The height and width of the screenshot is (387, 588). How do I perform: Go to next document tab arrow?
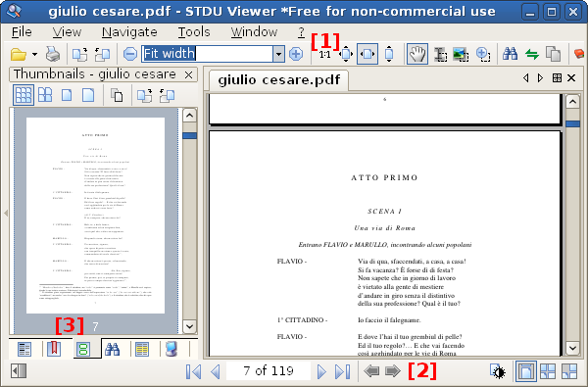[540, 78]
